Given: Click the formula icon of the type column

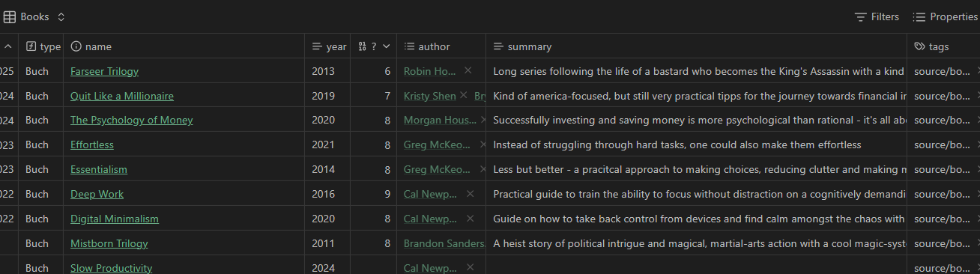Looking at the screenshot, I should pyautogui.click(x=31, y=46).
